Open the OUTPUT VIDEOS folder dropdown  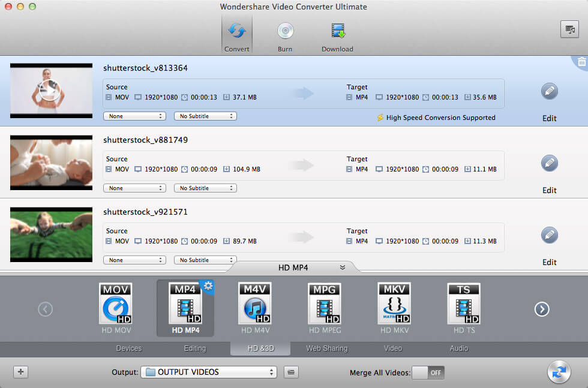[208, 372]
